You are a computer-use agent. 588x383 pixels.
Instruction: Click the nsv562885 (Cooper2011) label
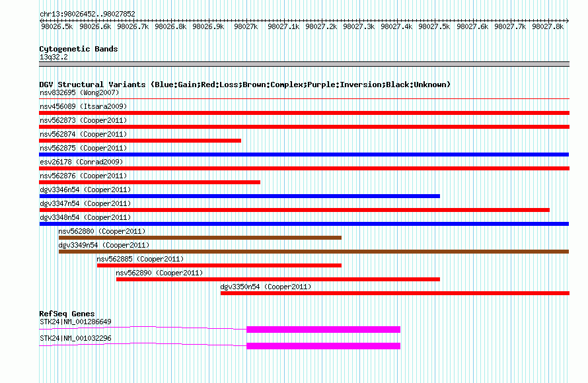tap(140, 259)
